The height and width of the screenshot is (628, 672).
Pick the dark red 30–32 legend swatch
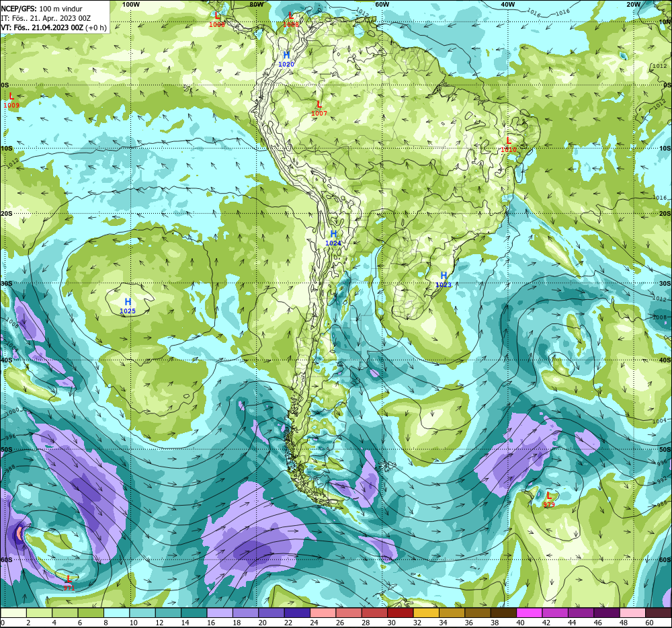(401, 613)
